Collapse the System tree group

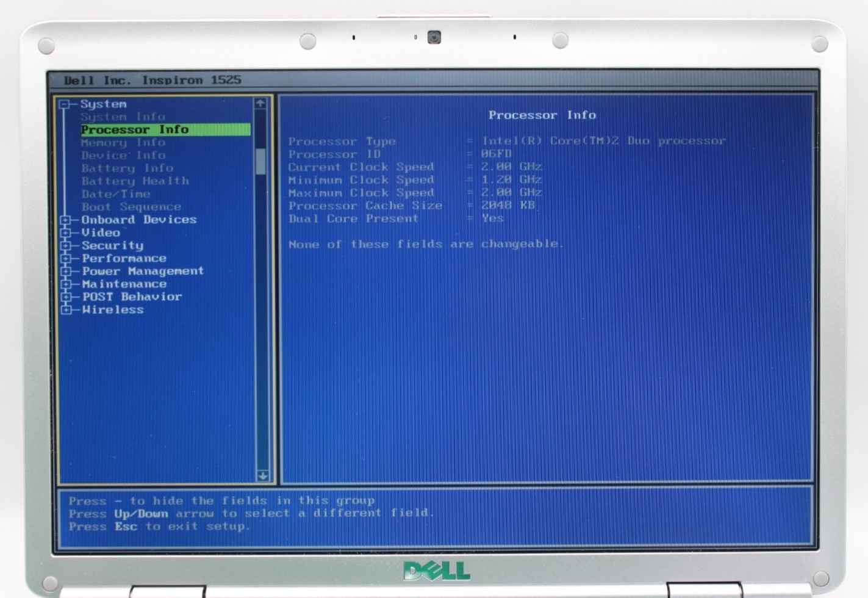point(64,104)
